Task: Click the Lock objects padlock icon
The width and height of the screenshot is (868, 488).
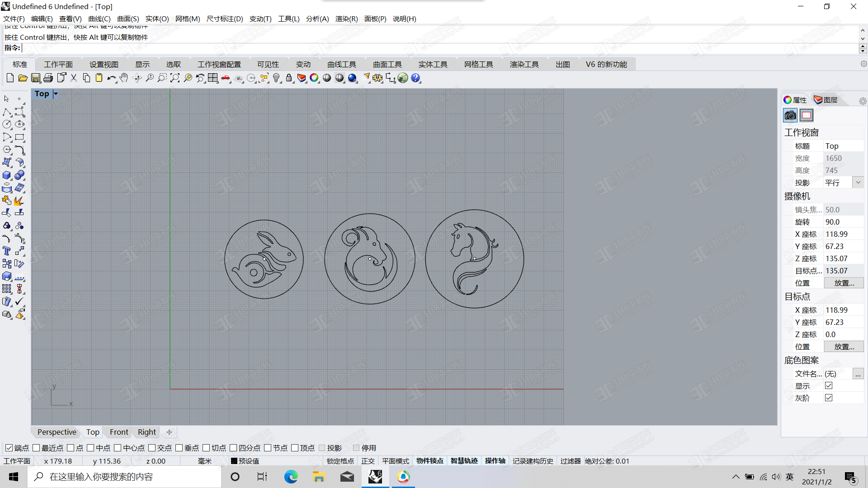Action: click(289, 78)
